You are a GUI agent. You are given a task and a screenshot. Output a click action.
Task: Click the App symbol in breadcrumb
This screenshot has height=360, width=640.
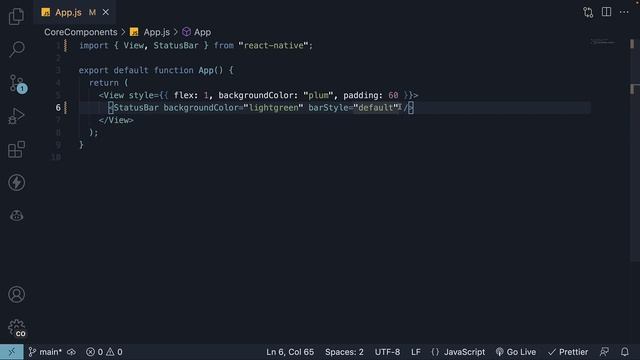197,32
